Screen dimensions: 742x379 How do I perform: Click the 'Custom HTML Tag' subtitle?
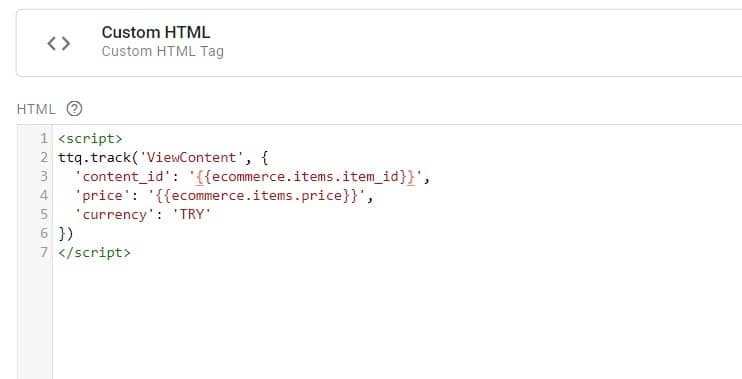click(163, 51)
